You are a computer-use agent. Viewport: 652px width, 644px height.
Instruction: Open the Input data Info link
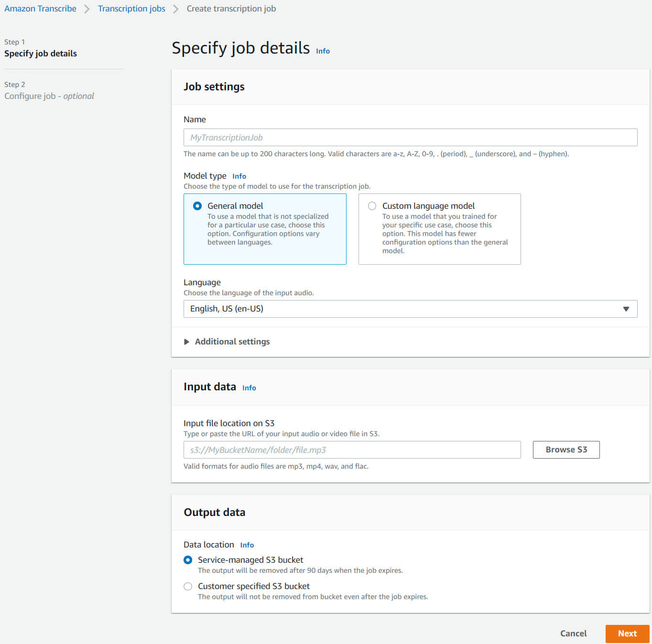click(x=249, y=388)
